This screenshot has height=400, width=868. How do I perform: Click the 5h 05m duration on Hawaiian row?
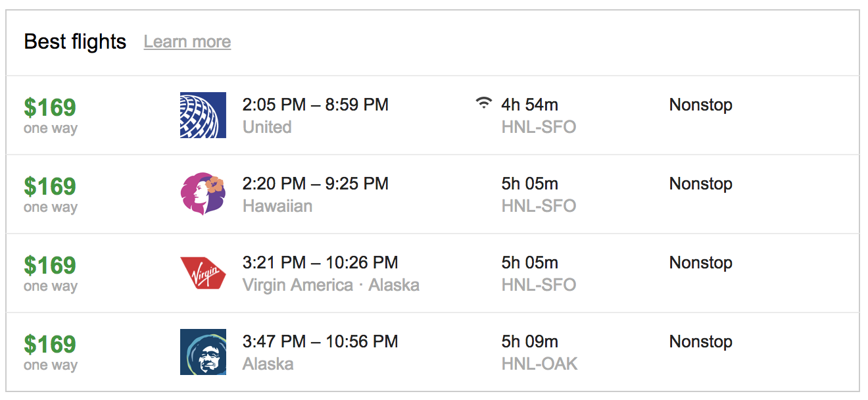click(530, 184)
